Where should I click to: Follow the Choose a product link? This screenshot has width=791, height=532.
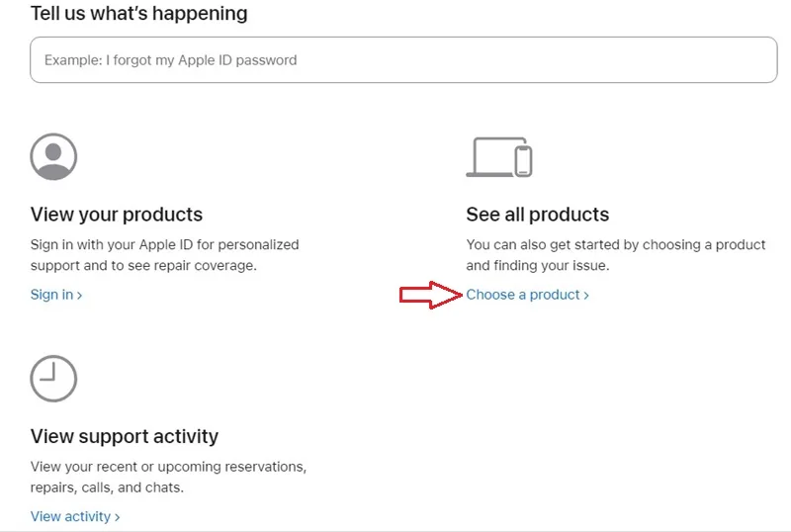pos(527,295)
